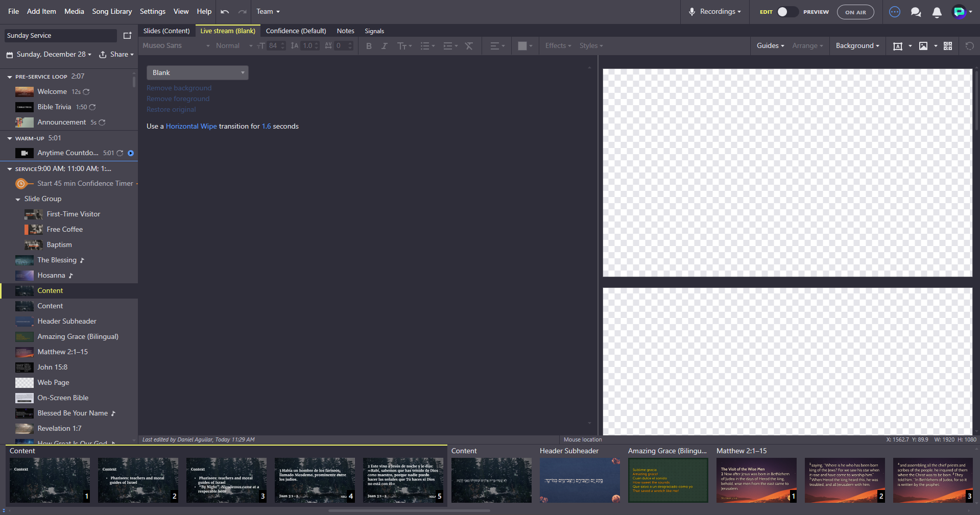Viewport: 980px width, 515px height.
Task: Select the Header Subheader slide thumbnail
Action: 580,480
